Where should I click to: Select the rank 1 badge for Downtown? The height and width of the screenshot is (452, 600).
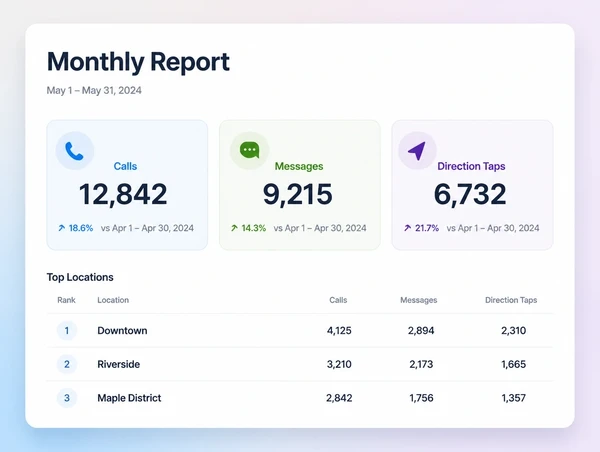coord(67,330)
